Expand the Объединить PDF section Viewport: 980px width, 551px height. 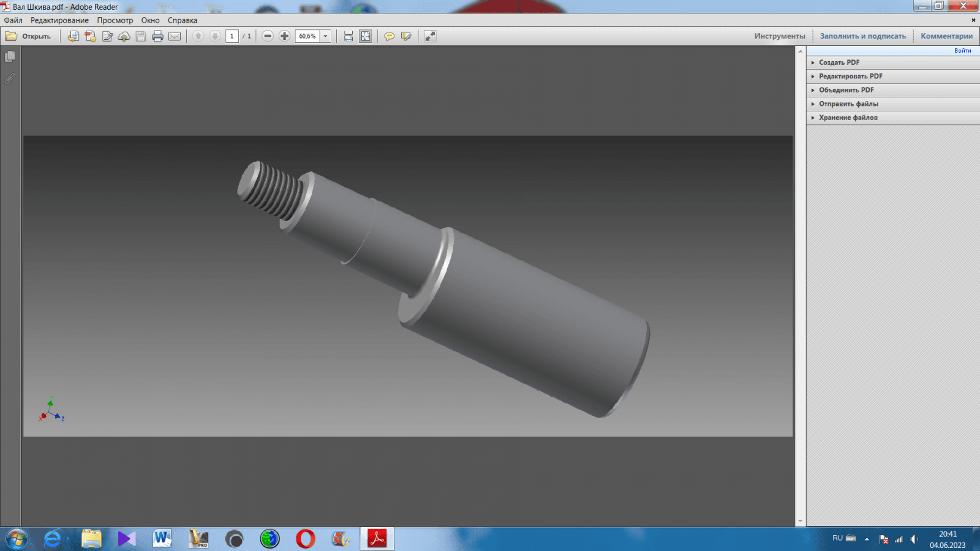click(846, 90)
